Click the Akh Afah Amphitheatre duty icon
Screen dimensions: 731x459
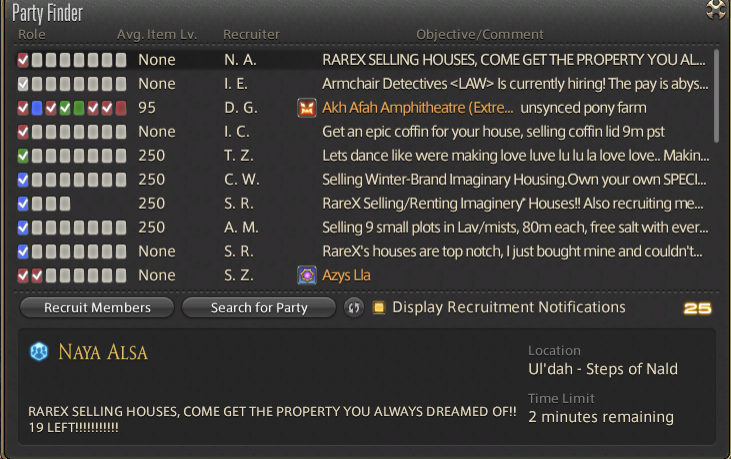(x=307, y=108)
